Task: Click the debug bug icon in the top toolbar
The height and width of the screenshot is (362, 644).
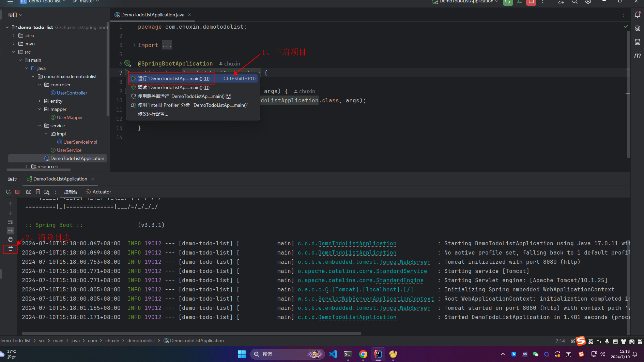Action: pyautogui.click(x=520, y=2)
